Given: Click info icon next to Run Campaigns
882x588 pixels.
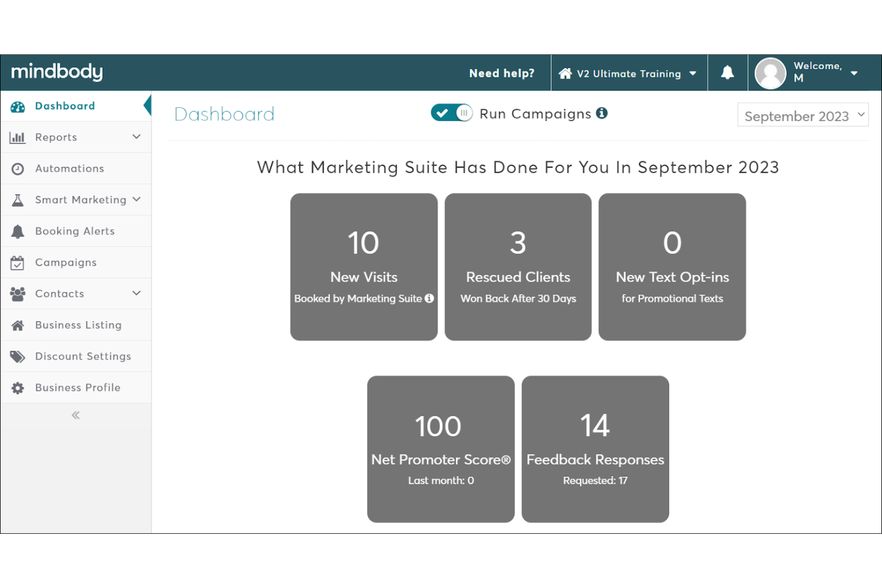Looking at the screenshot, I should [602, 113].
